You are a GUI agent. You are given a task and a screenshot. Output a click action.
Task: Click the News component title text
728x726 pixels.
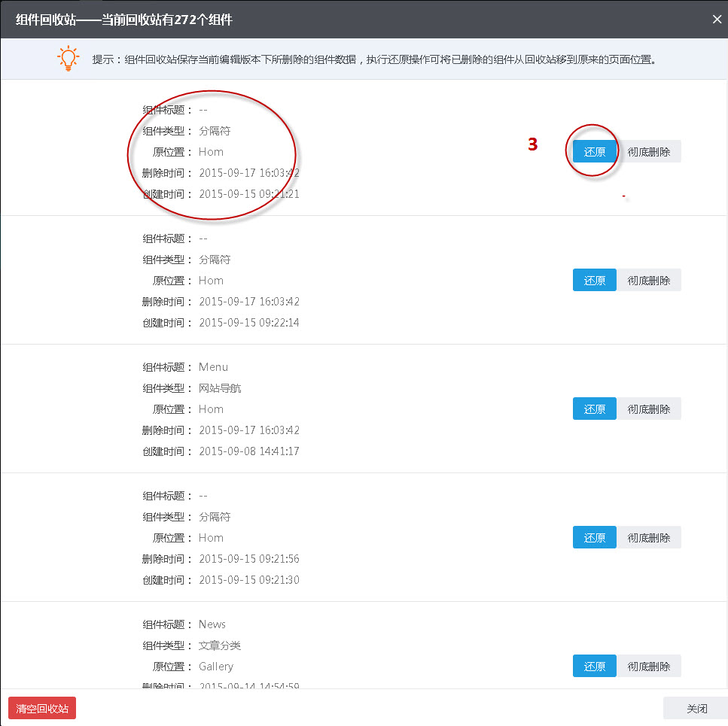(x=212, y=624)
